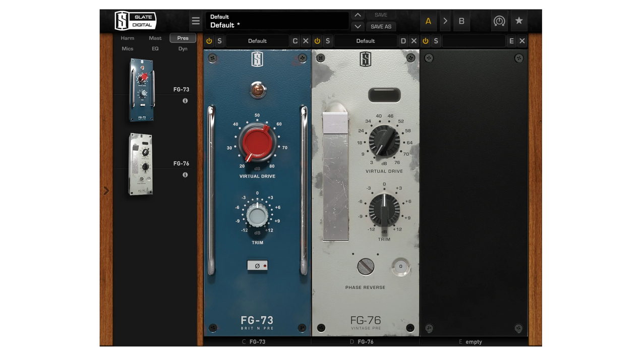Select the Harm category tab
This screenshot has width=644, height=353.
click(128, 38)
